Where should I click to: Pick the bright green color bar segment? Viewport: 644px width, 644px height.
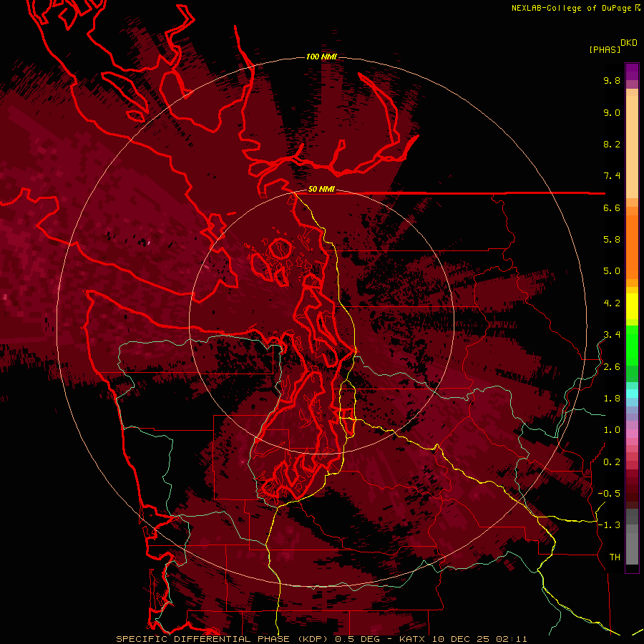coord(632,346)
